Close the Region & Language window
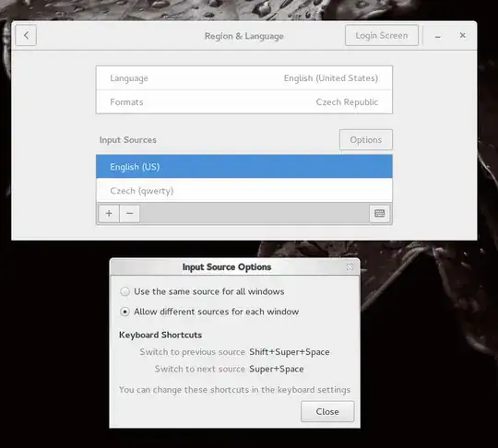Screen dimensions: 498x448 pos(462,35)
